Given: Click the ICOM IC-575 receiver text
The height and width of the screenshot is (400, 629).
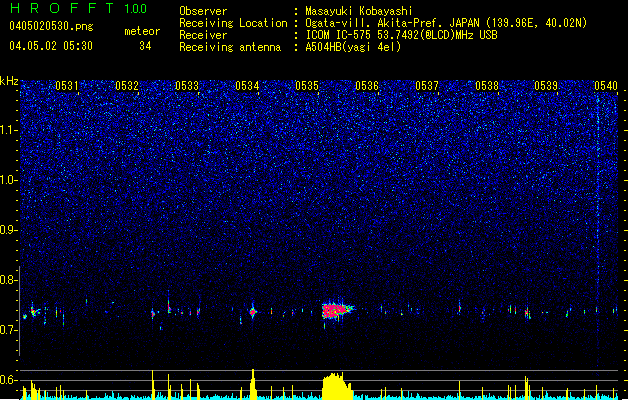Looking at the screenshot, I should click(x=401, y=35).
